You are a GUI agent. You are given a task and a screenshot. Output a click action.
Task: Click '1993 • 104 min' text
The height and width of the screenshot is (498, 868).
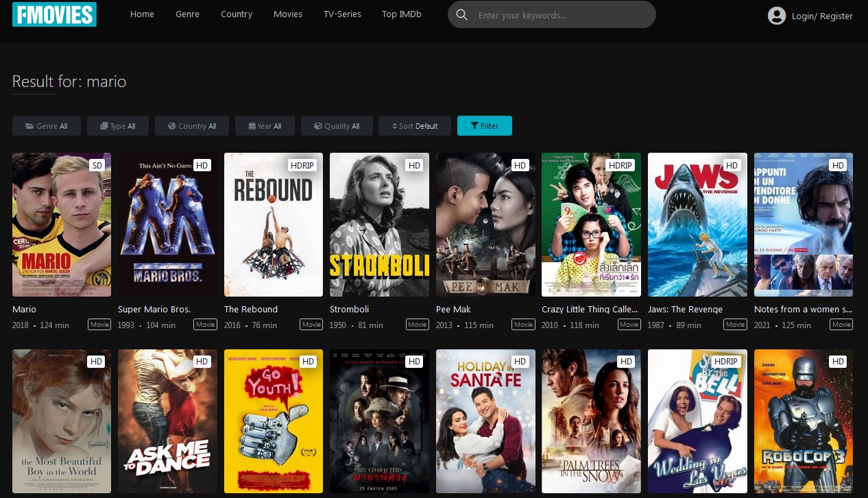click(x=147, y=325)
